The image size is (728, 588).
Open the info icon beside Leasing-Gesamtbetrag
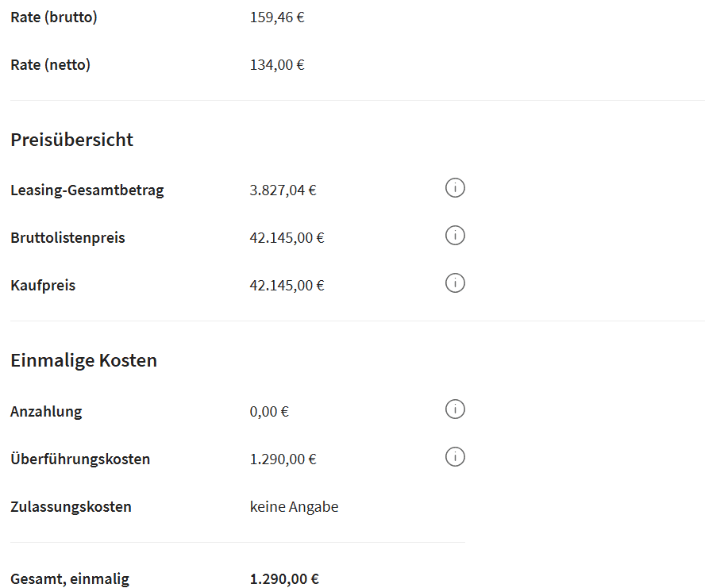click(455, 188)
